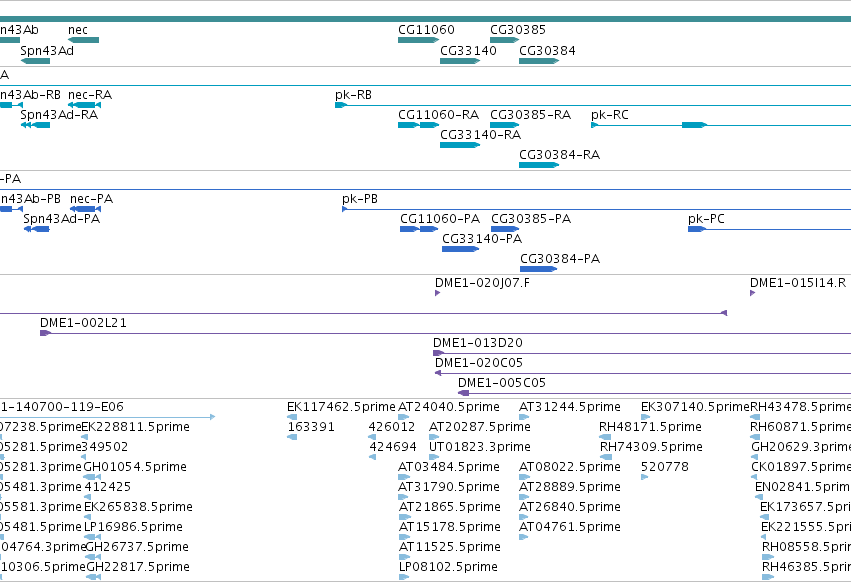851x582 pixels.
Task: Select the CG33140-PA protein label
Action: 482,239
